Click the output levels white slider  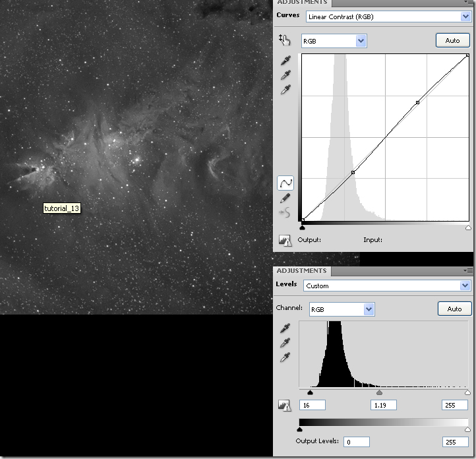pyautogui.click(x=468, y=429)
